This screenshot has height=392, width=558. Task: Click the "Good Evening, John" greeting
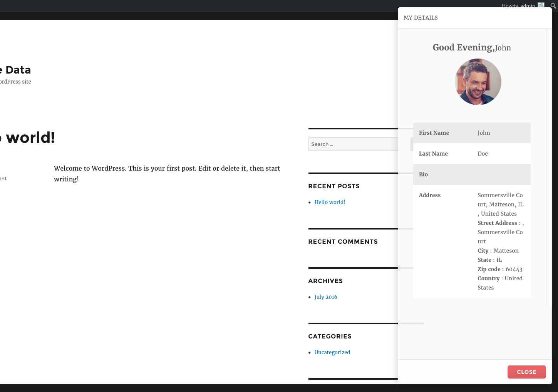click(x=471, y=48)
